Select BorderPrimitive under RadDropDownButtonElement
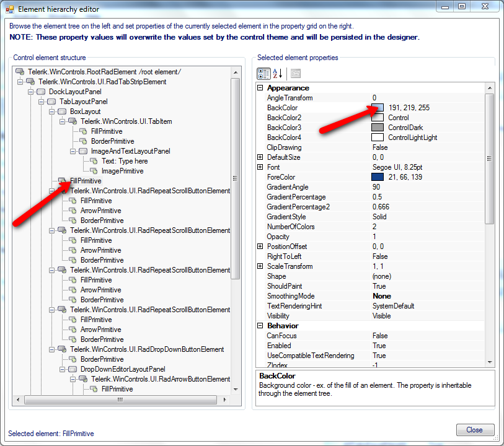The image size is (504, 446). 102,359
